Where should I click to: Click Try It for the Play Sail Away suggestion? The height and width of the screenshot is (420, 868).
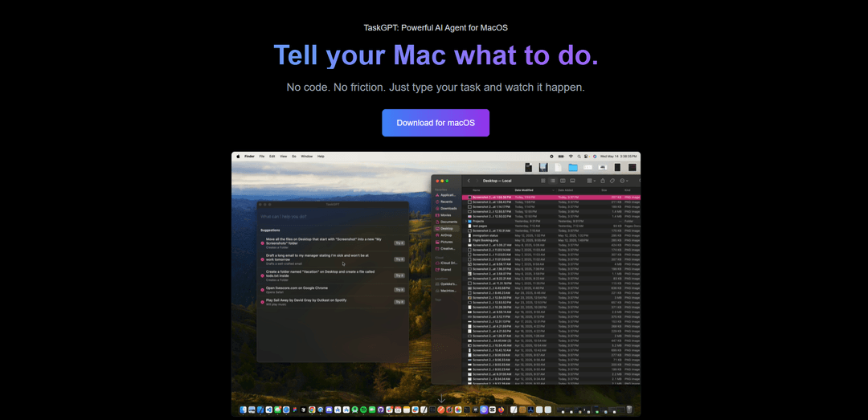coord(399,302)
